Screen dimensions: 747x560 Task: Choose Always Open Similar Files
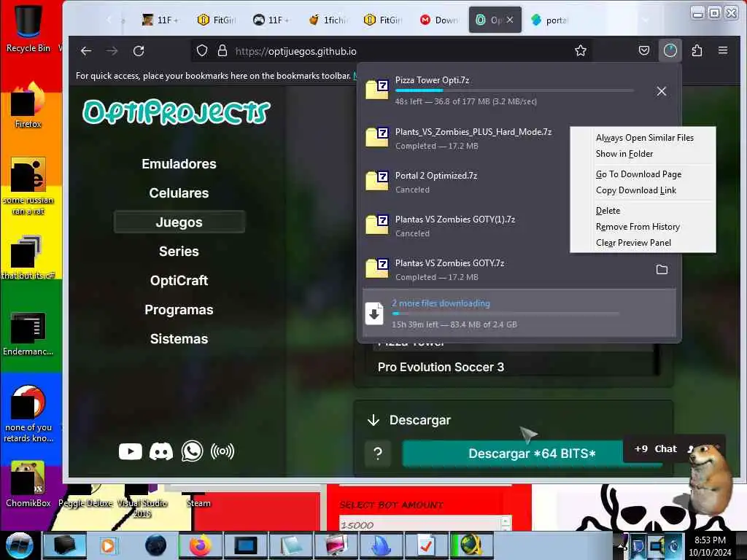pos(645,138)
